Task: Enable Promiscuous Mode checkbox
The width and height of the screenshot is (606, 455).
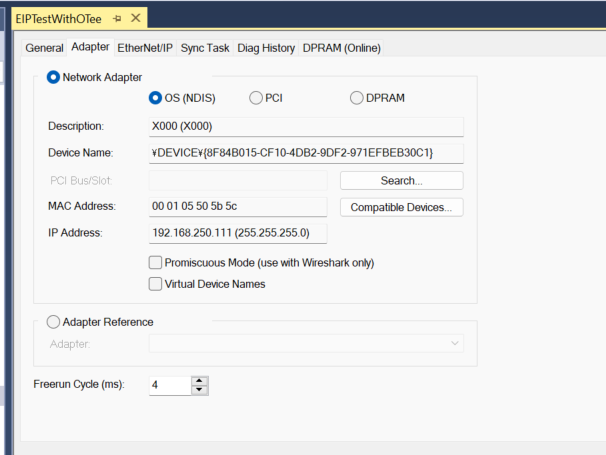Action: 155,263
